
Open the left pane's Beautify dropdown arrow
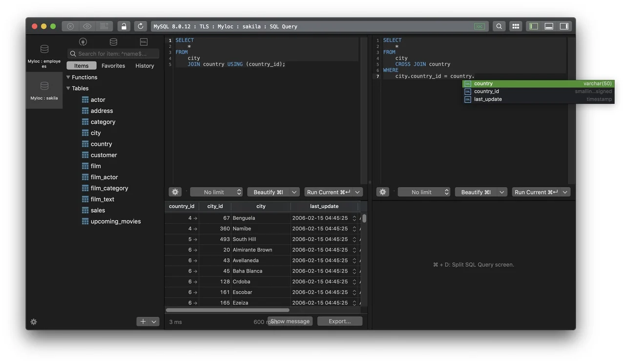[294, 192]
